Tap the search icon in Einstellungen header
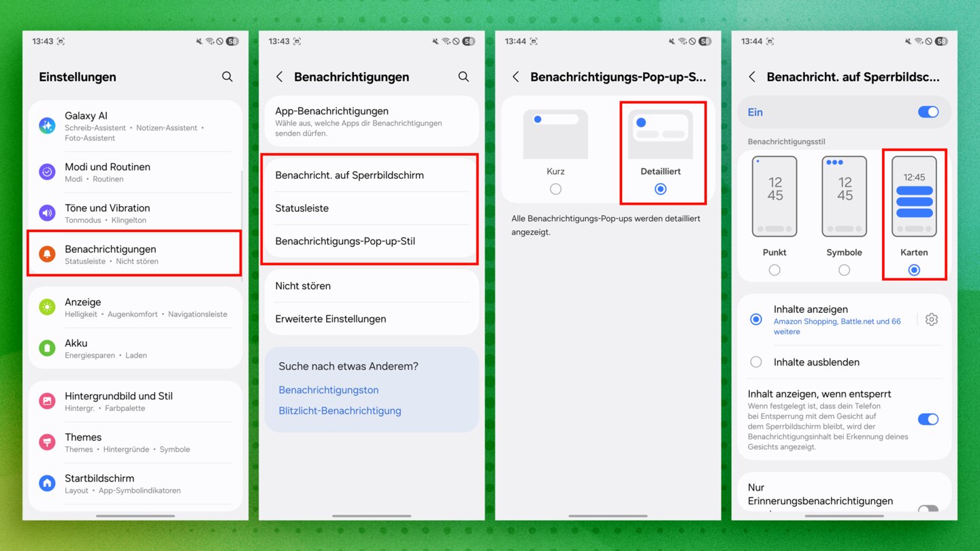The height and width of the screenshot is (551, 980). pos(227,77)
